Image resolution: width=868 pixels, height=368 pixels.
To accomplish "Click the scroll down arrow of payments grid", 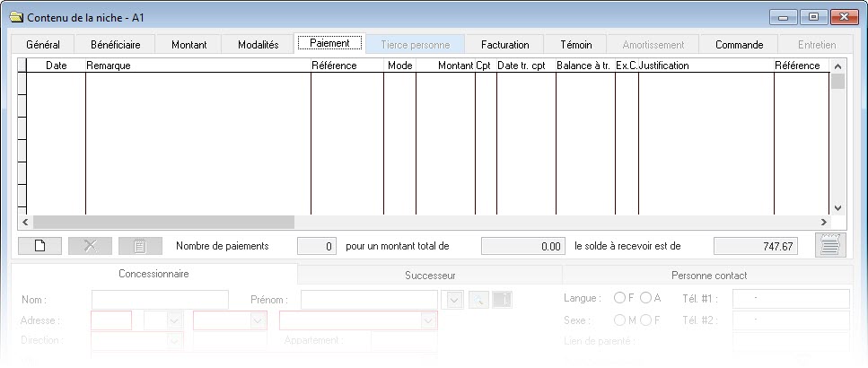I will click(x=838, y=206).
